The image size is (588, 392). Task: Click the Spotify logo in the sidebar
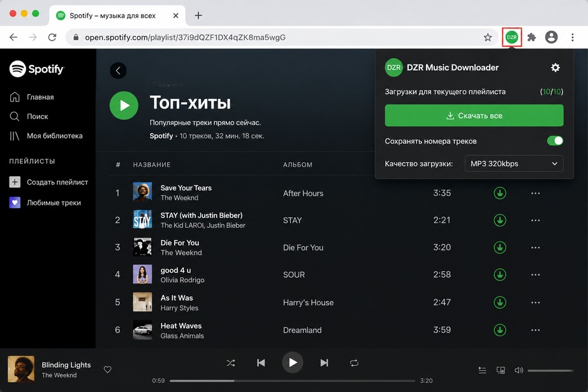(x=37, y=69)
